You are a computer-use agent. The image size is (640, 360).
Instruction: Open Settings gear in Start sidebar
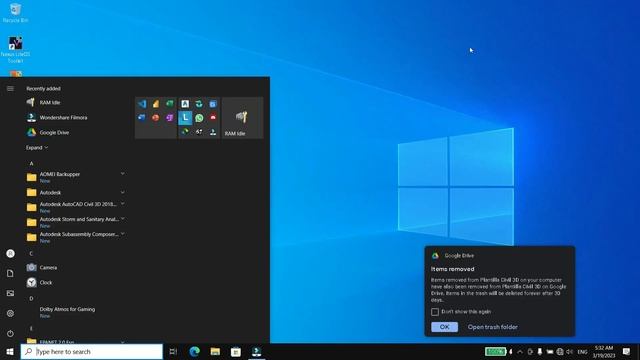[x=10, y=313]
